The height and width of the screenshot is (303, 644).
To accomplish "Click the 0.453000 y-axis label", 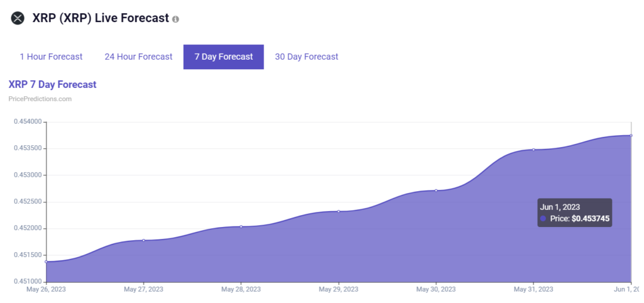I will 28,175.
